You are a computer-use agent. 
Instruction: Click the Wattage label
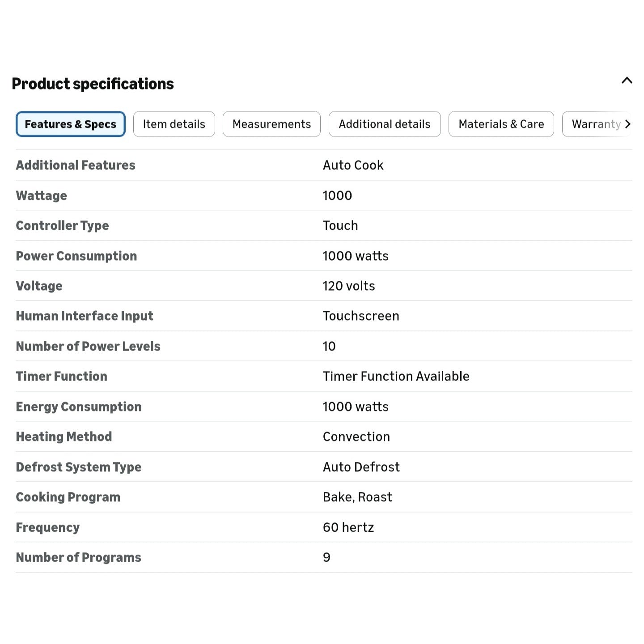[x=42, y=195]
